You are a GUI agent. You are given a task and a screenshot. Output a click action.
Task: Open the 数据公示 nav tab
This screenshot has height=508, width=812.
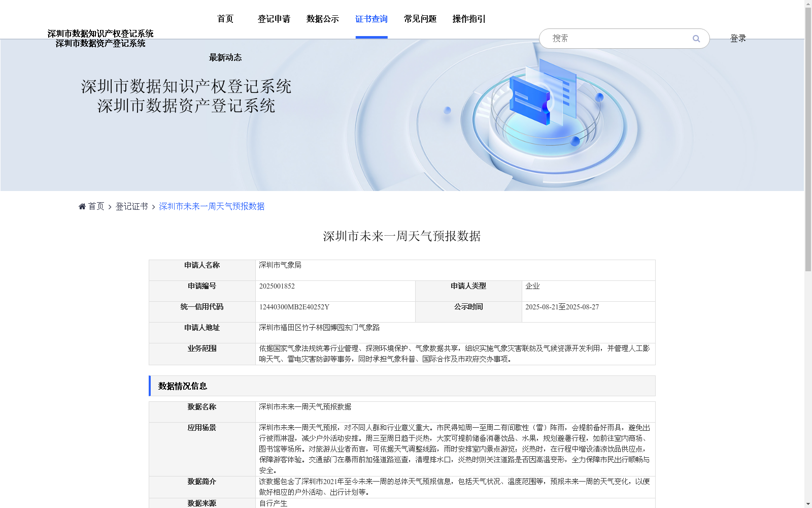323,19
